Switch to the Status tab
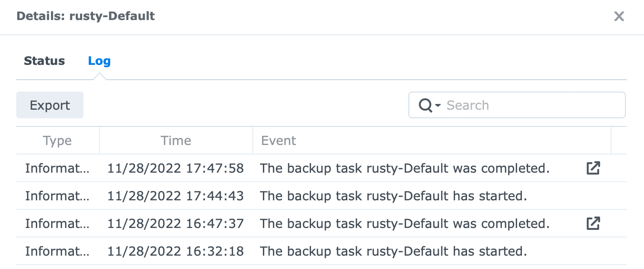This screenshot has width=644, height=269. coord(44,61)
